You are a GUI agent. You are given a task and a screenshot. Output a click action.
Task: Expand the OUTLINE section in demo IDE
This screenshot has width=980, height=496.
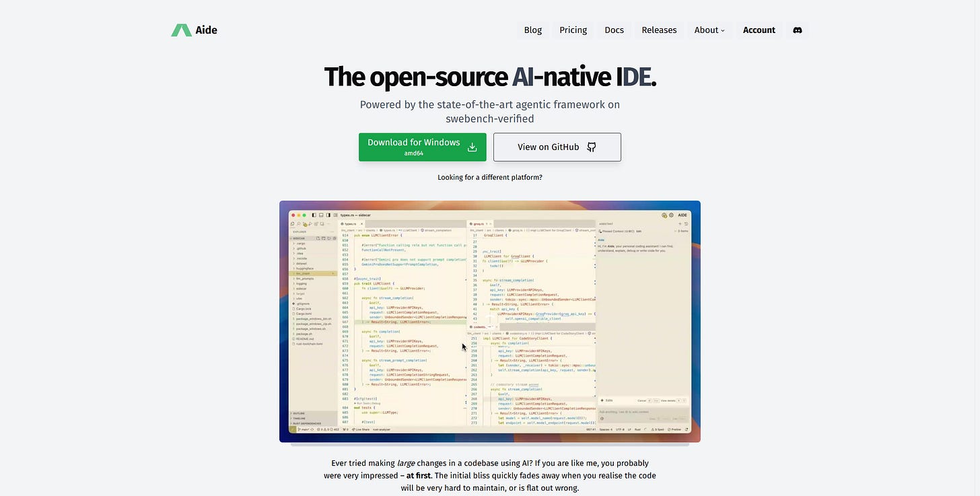[x=313, y=413]
